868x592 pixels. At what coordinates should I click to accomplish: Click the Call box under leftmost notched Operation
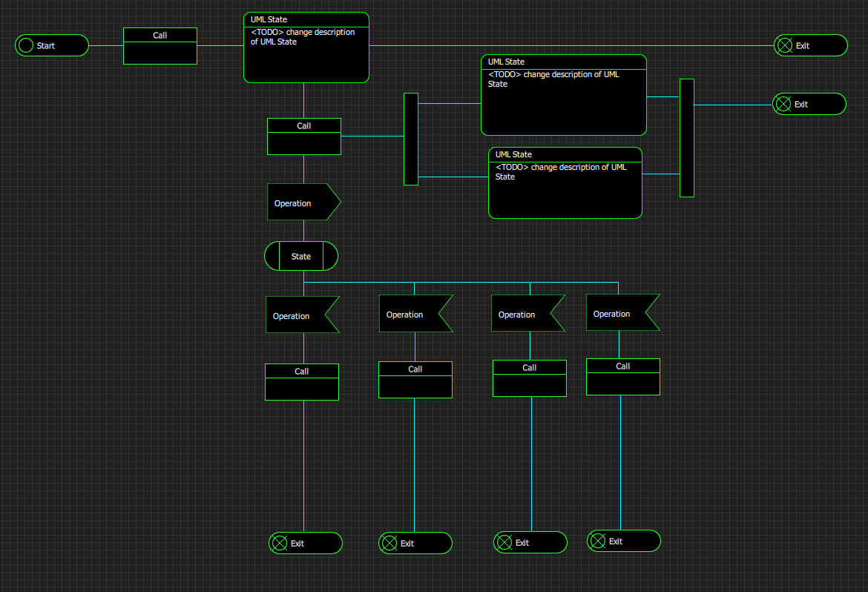pos(302,382)
